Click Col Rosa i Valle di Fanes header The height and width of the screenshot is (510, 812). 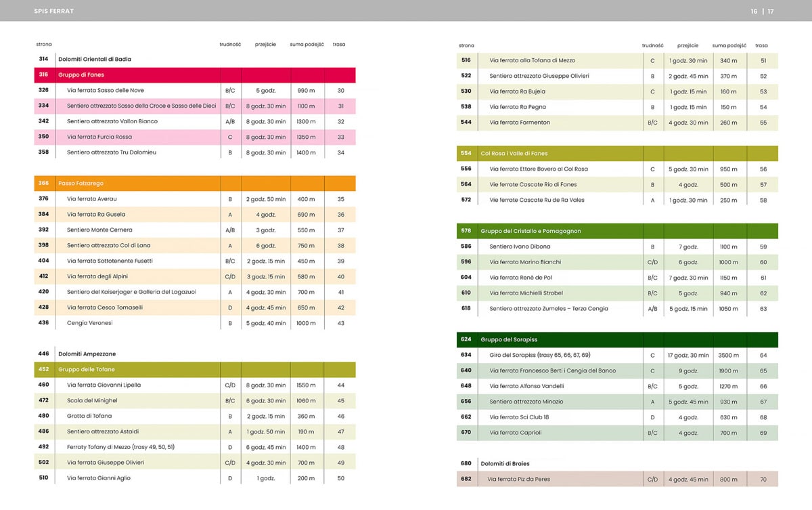click(514, 154)
